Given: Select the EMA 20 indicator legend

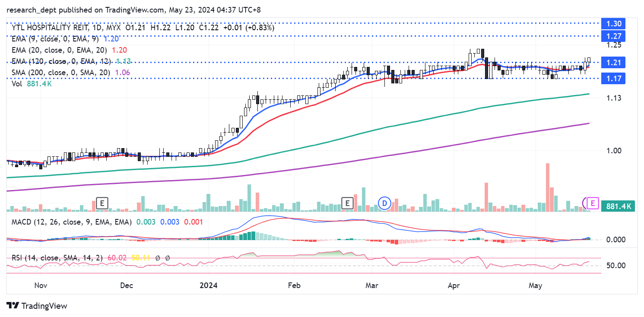Looking at the screenshot, I should 60,50.
